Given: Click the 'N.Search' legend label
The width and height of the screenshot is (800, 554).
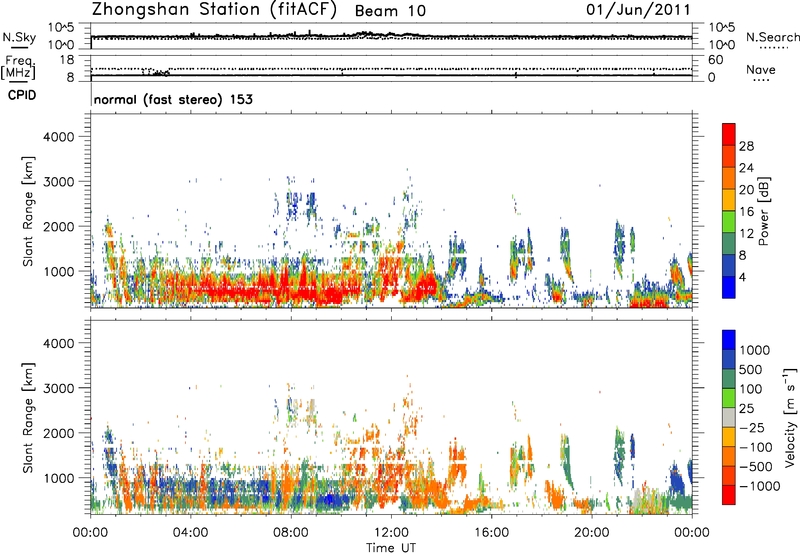Looking at the screenshot, I should [x=772, y=37].
